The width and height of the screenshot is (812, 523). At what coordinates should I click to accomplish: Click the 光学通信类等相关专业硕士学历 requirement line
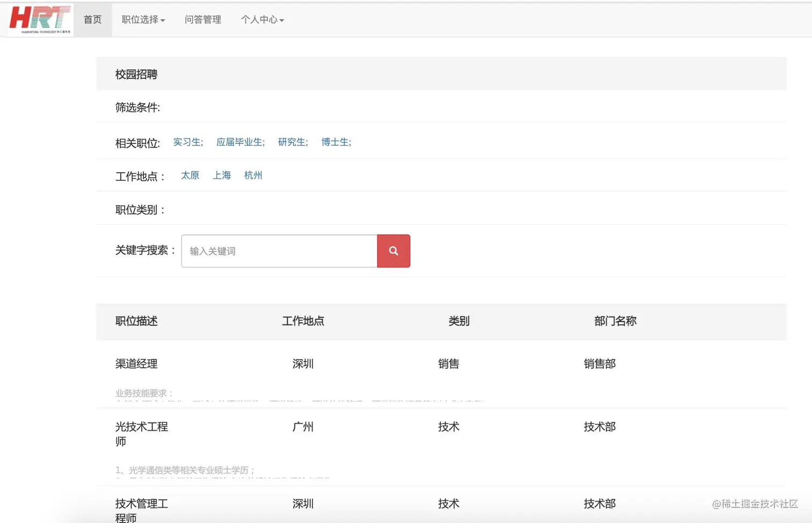click(x=185, y=470)
